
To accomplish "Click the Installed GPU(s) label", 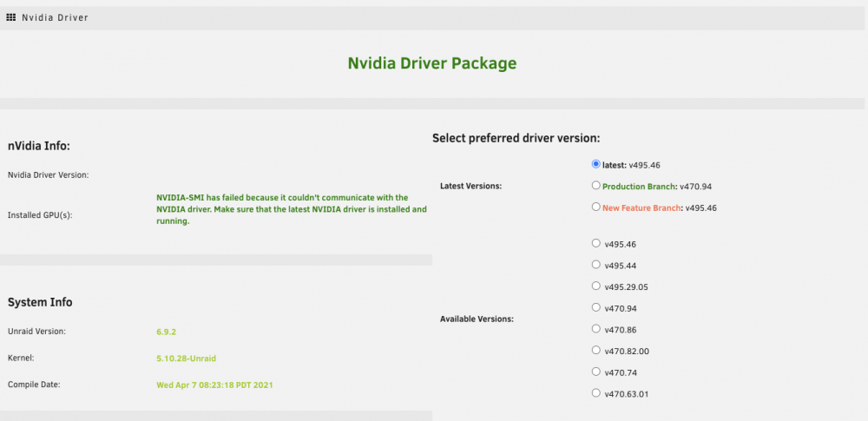I will pos(40,215).
